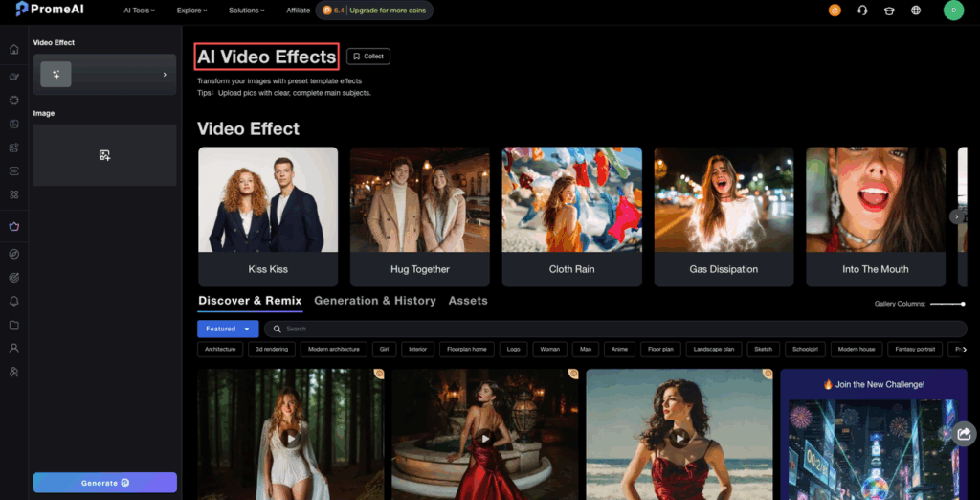Click the globe language icon
980x500 pixels.
[x=916, y=10]
